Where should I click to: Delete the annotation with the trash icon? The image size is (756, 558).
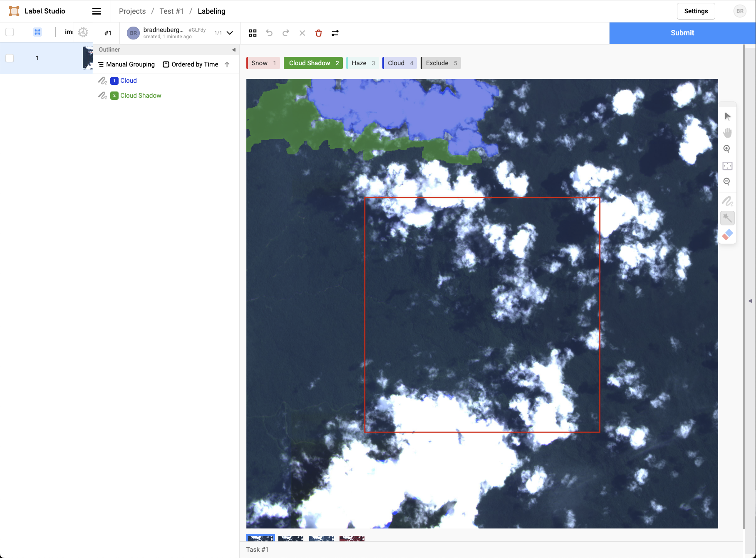pos(319,33)
